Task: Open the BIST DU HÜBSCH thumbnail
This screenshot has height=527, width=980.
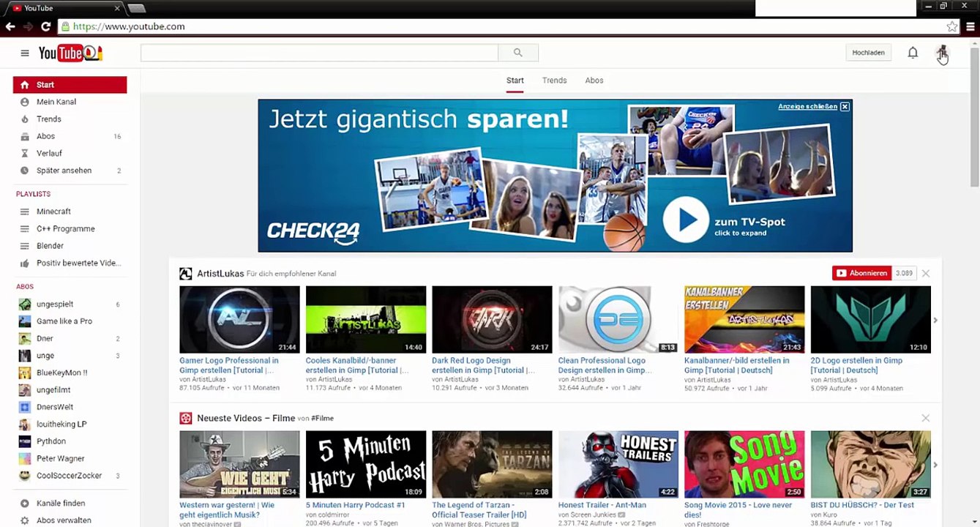Action: pos(871,464)
